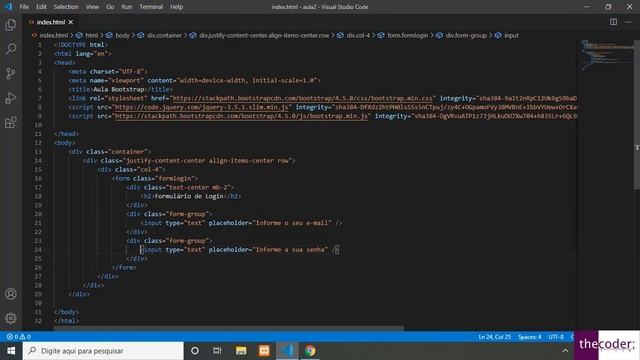Click "Informe a sua senha" placeholder text
640x360 pixels.
290,250
